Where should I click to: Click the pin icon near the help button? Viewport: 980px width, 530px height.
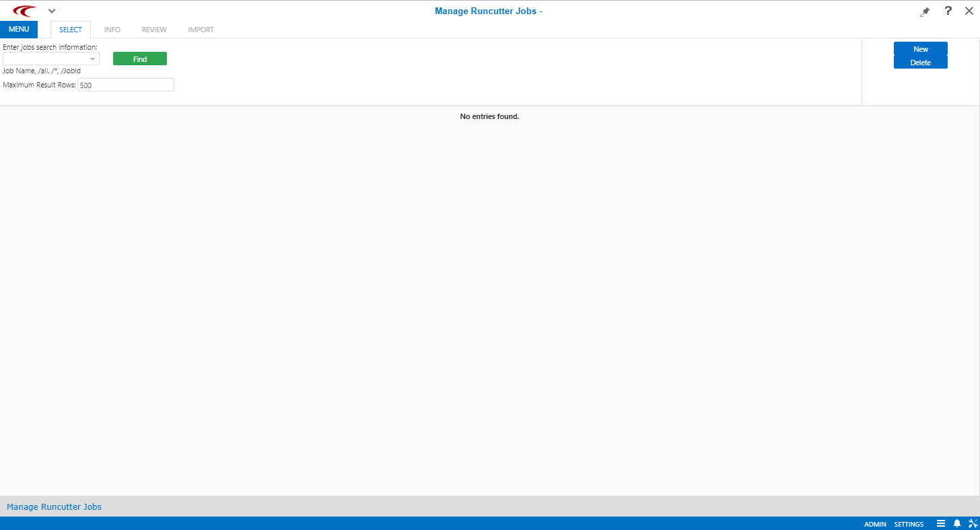pyautogui.click(x=924, y=11)
